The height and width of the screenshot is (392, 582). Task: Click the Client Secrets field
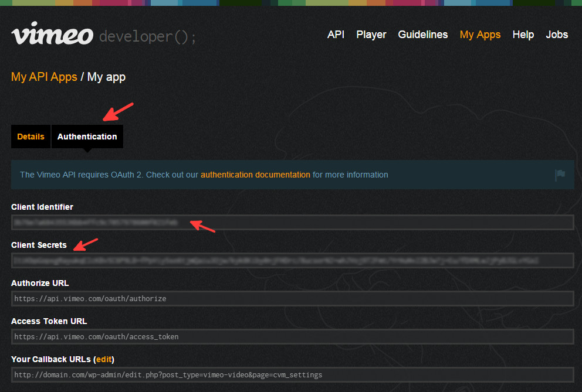(x=293, y=261)
